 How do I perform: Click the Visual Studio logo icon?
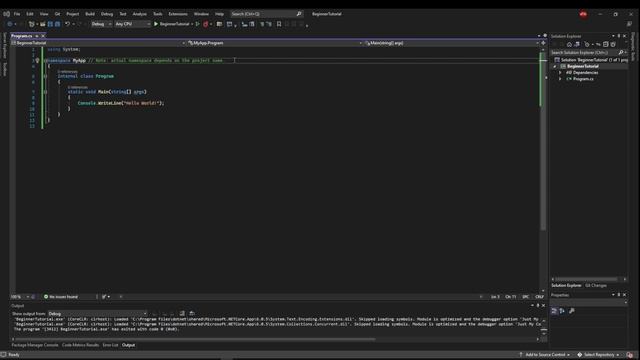(7, 14)
